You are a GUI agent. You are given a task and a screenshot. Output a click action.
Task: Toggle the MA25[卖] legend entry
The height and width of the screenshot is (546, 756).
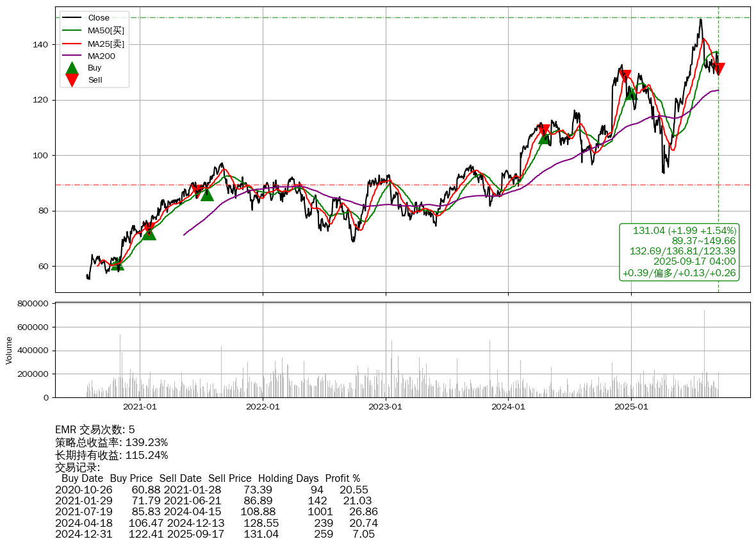[106, 44]
